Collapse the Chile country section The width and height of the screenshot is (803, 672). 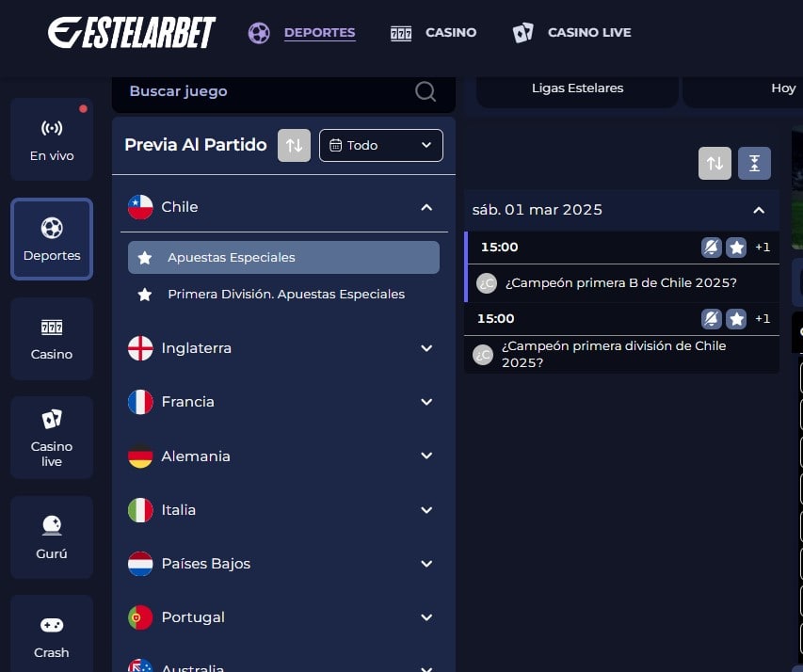pyautogui.click(x=426, y=207)
